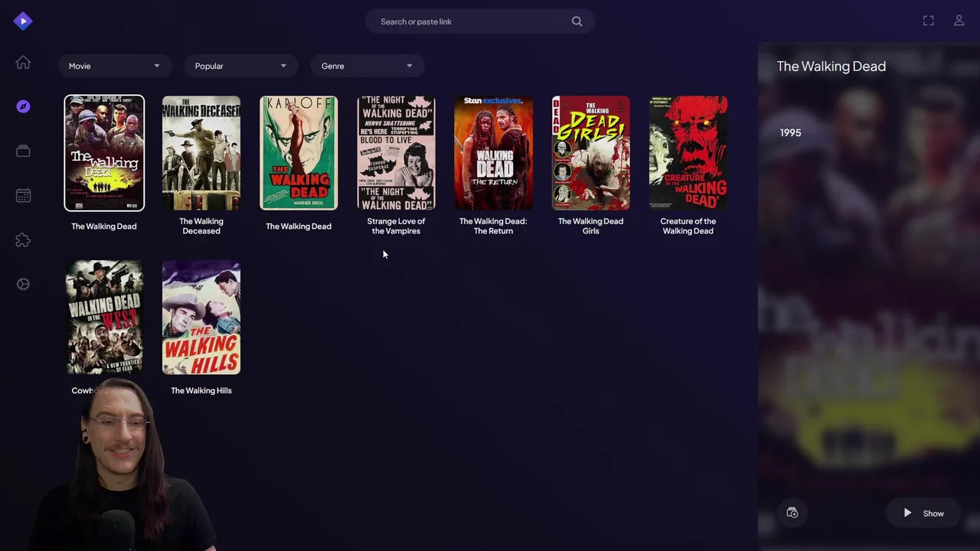Open the Karloff The Walking Dead poster
Image resolution: width=980 pixels, height=551 pixels.
[299, 153]
